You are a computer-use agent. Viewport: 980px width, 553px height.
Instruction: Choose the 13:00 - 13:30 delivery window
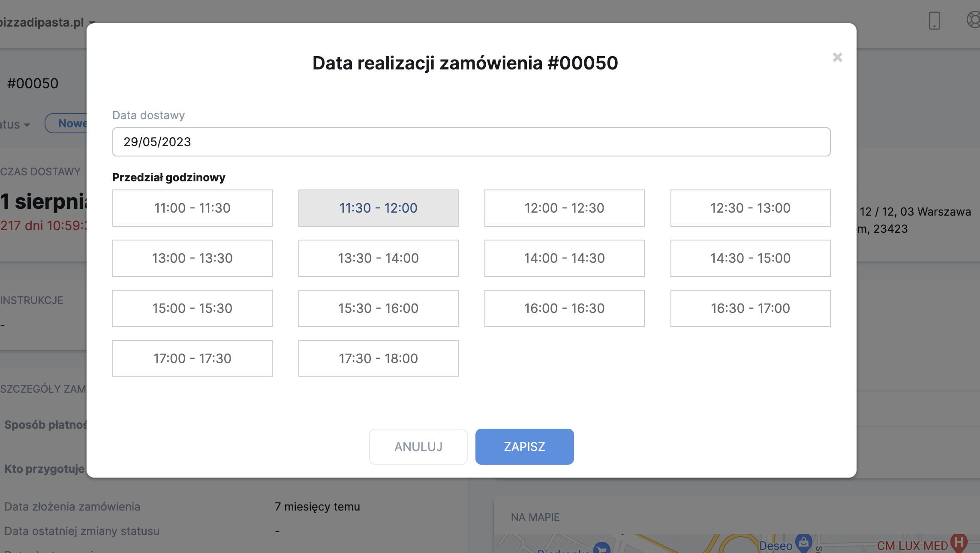192,258
